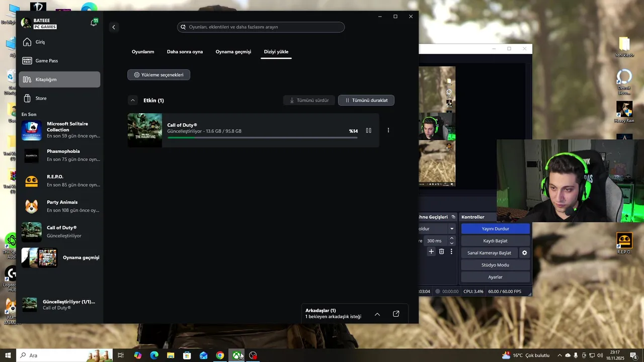Click Yayını Durdur in OBS
644x362 pixels.
(x=495, y=229)
